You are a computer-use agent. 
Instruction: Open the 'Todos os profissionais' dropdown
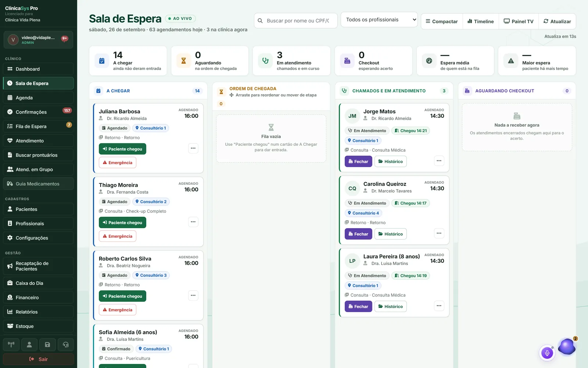click(x=379, y=20)
